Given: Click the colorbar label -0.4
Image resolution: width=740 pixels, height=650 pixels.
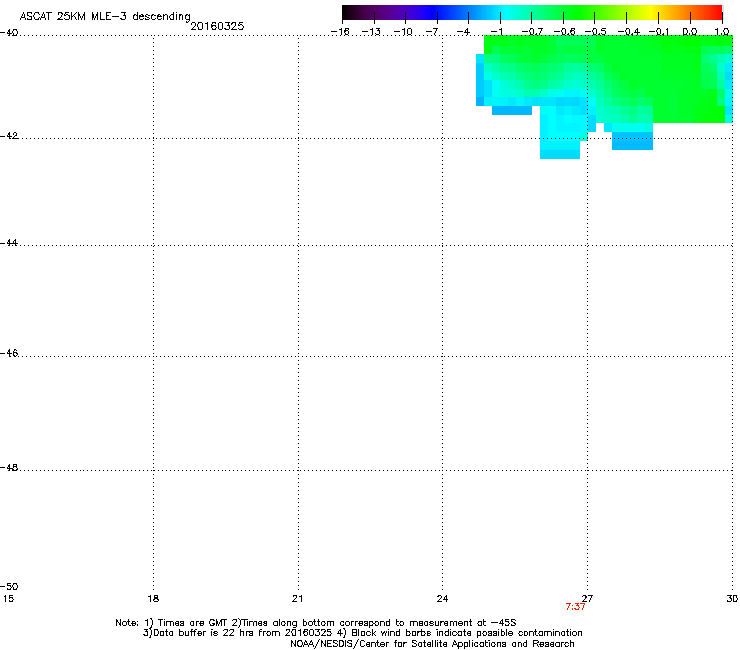Looking at the screenshot, I should (x=628, y=32).
